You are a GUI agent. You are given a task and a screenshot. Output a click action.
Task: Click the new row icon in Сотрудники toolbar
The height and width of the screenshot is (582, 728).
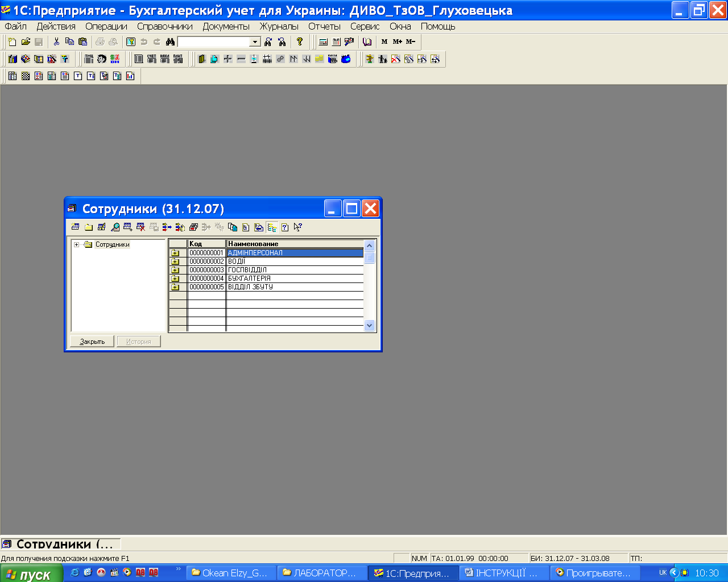pyautogui.click(x=76, y=227)
